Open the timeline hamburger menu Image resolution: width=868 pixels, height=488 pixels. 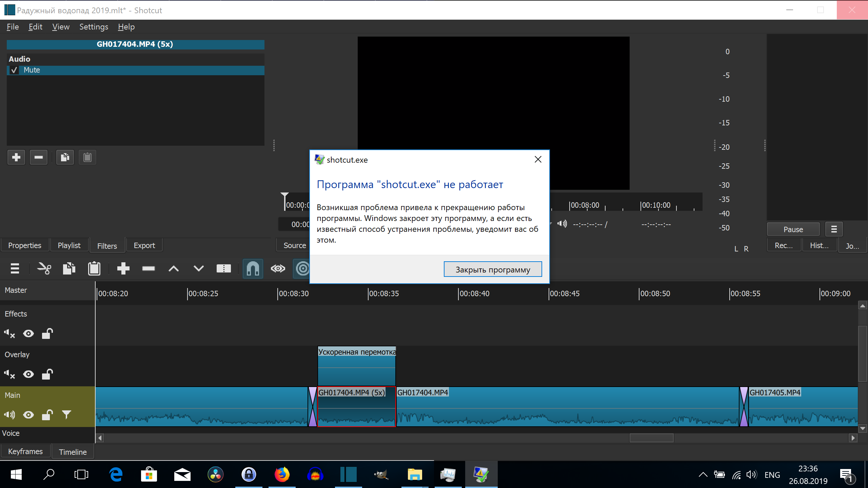coord(15,268)
